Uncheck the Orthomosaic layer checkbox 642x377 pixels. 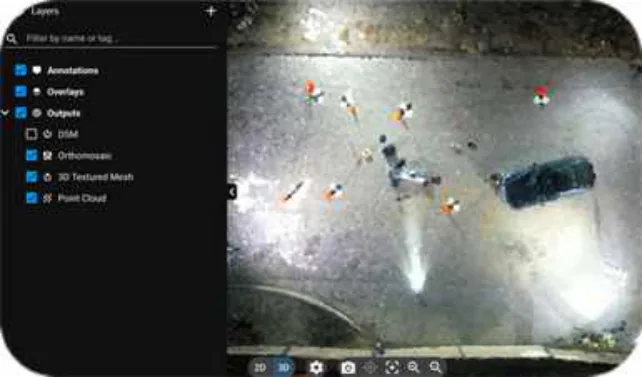click(x=32, y=155)
